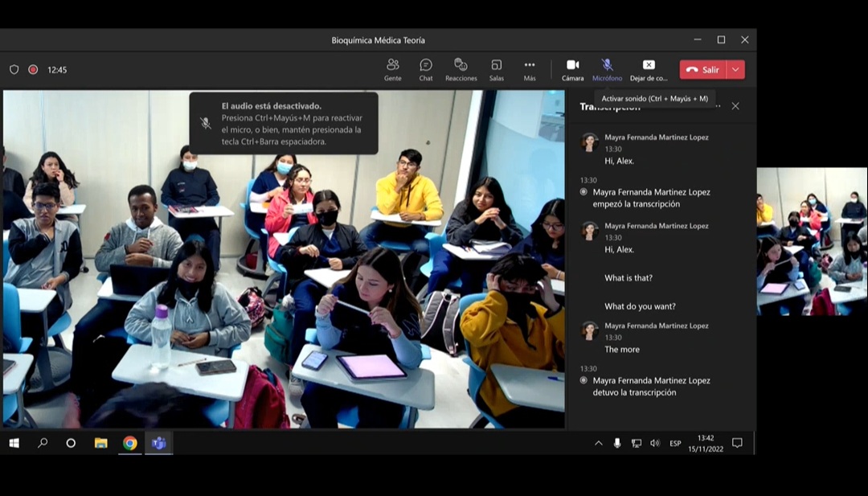Image resolution: width=868 pixels, height=496 pixels.
Task: Show hidden system tray icons
Action: pyautogui.click(x=598, y=443)
